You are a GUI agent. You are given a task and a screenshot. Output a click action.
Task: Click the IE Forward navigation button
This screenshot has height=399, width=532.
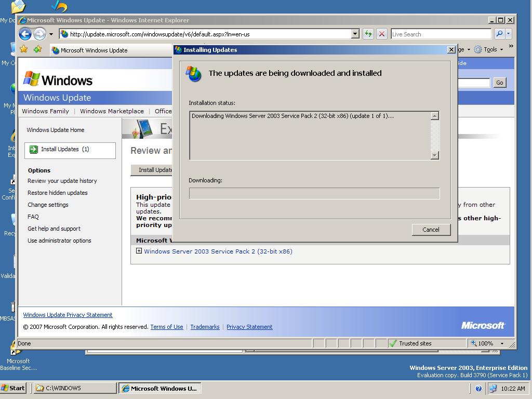pos(39,34)
